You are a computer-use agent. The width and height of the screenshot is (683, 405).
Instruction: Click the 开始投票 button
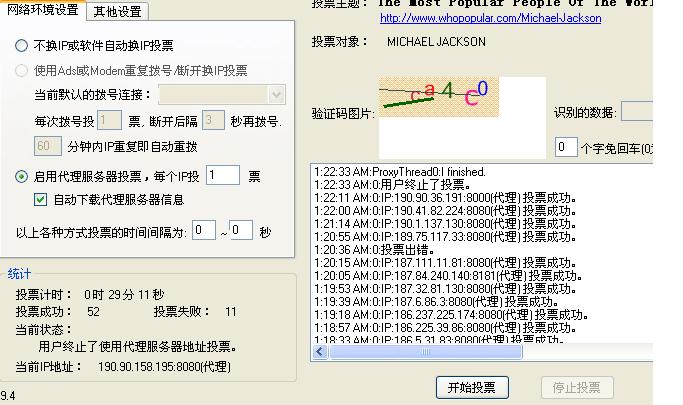tap(473, 387)
